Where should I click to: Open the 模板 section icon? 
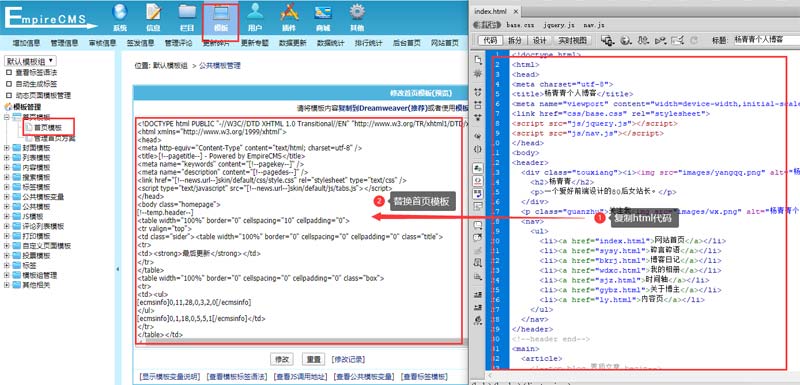pyautogui.click(x=221, y=17)
